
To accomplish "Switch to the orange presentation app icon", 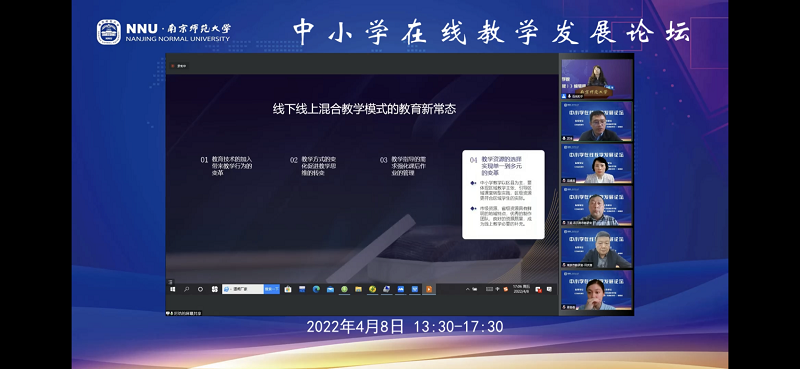I will coord(429,289).
